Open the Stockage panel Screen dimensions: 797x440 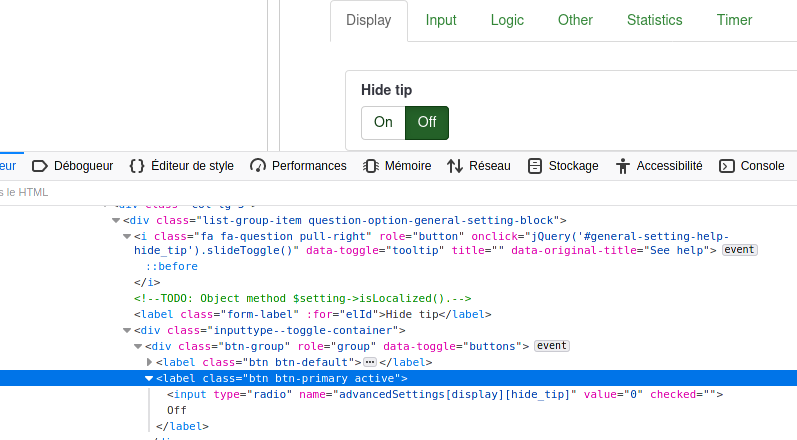[x=563, y=166]
